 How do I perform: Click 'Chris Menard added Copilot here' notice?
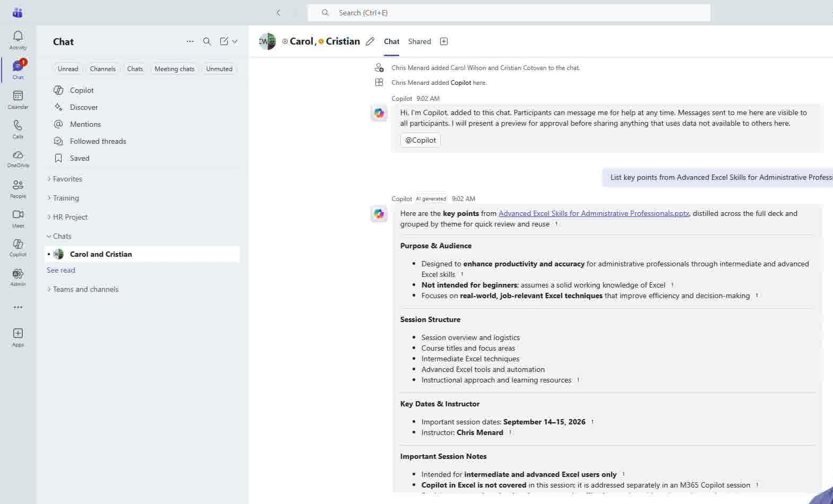(439, 83)
